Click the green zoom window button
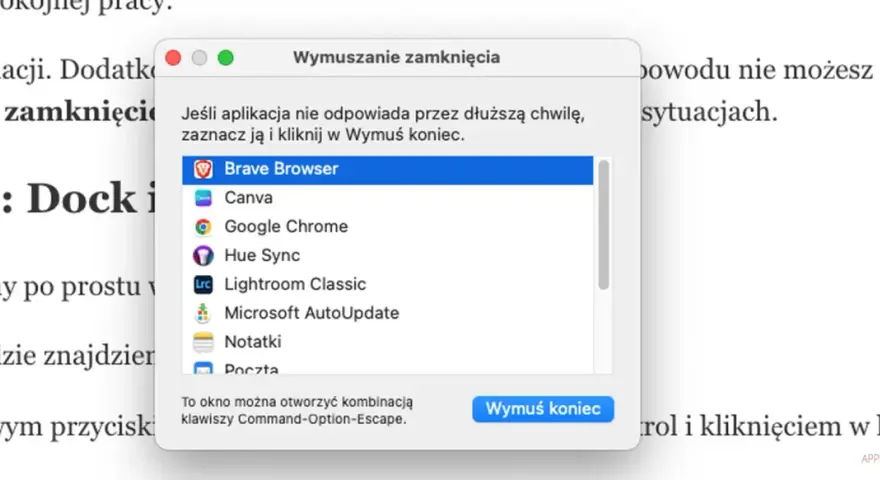Screen dimensions: 880x480 [x=226, y=57]
